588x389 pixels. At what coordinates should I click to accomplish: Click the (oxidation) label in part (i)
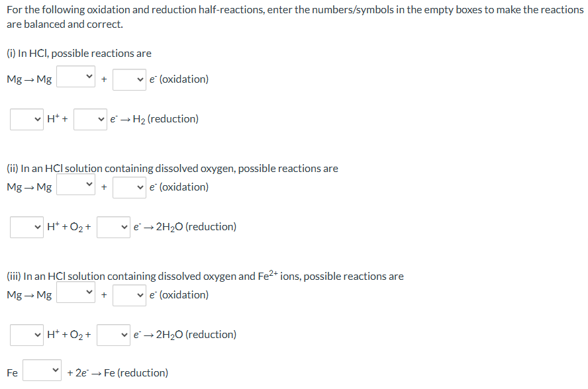[x=185, y=79]
